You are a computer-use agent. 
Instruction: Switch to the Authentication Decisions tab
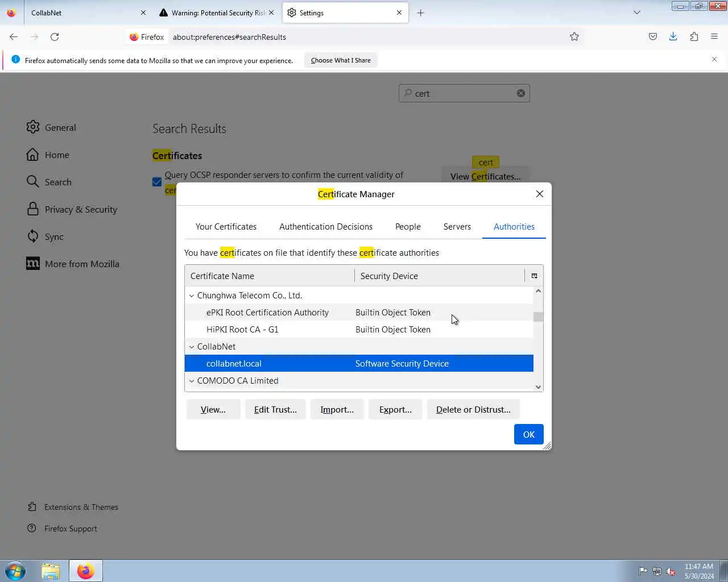click(x=326, y=226)
